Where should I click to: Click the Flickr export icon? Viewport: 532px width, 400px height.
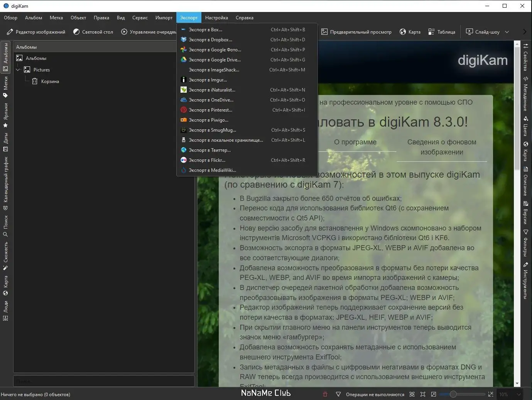click(184, 160)
